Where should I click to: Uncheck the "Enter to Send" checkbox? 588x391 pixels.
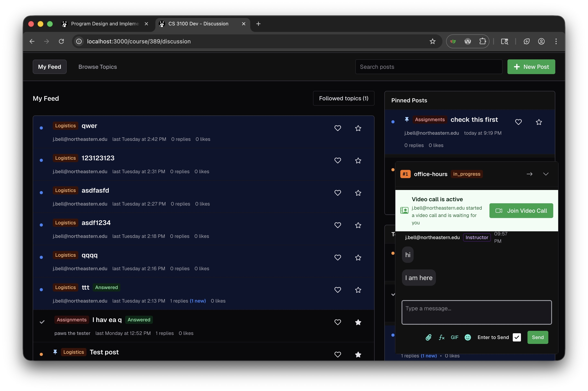pos(517,337)
